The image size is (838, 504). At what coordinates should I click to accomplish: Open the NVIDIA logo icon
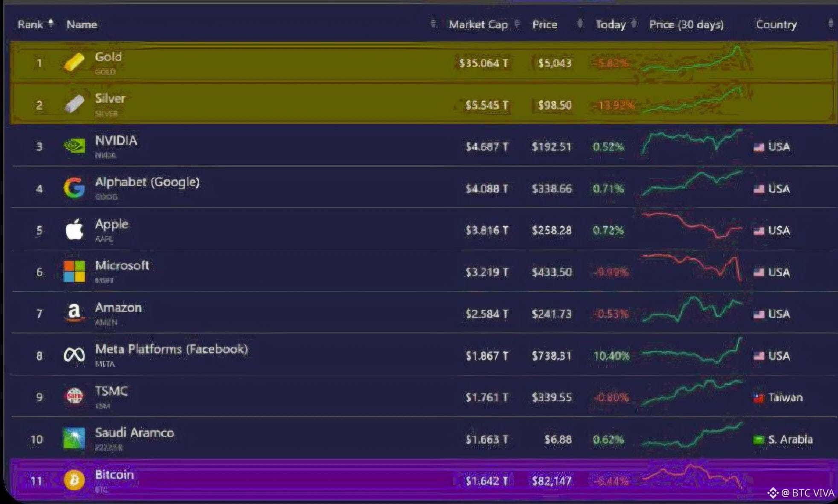coord(74,146)
